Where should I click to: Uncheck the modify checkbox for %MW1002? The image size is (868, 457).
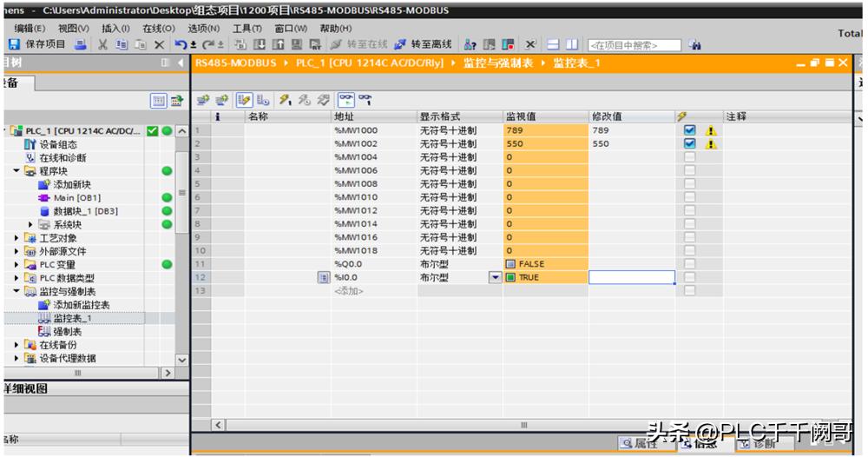690,144
